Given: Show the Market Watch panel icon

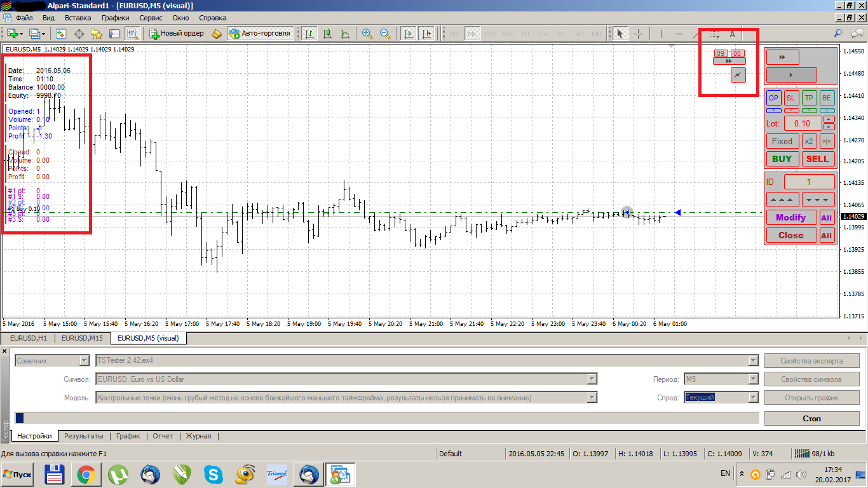Looking at the screenshot, I should pyautogui.click(x=62, y=33).
